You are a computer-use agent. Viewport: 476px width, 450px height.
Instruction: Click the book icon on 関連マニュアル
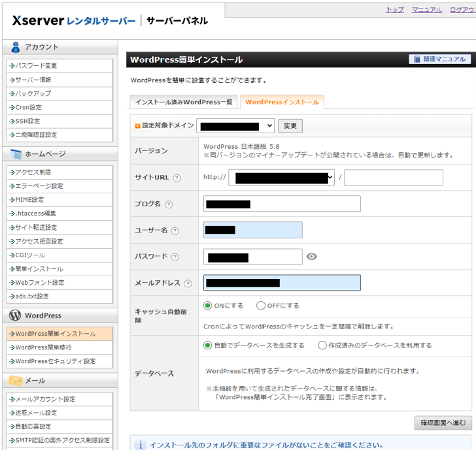[417, 59]
